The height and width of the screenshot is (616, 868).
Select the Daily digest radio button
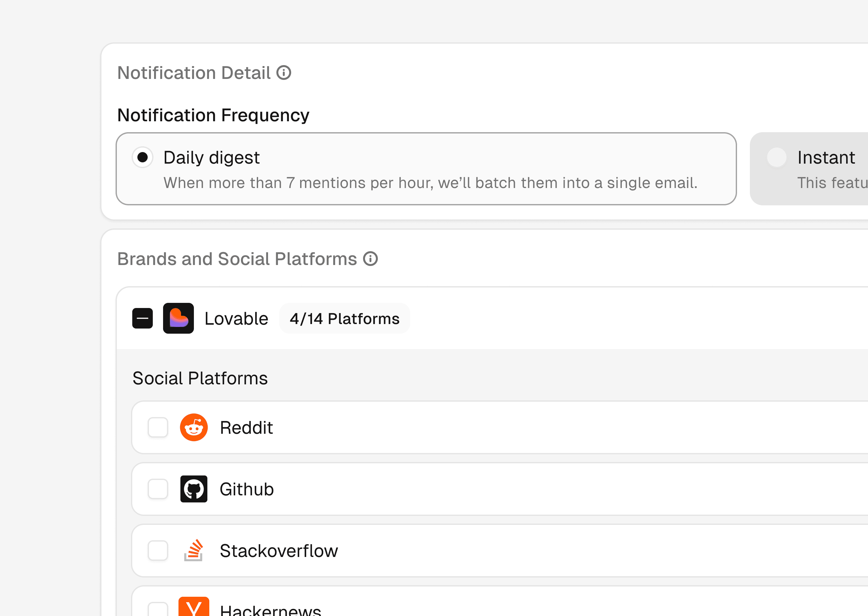pos(143,157)
